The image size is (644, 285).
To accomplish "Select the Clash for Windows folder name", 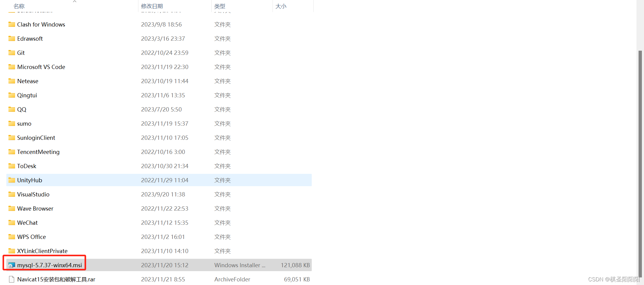I will 41,24.
